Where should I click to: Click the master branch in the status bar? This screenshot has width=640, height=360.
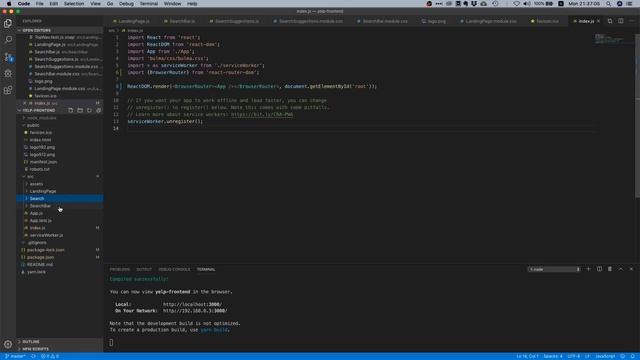coord(15,356)
